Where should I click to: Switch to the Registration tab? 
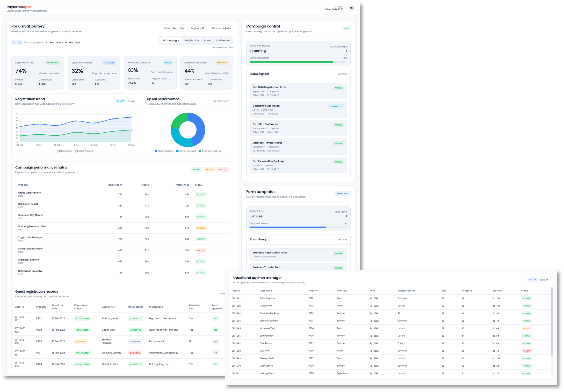192,40
